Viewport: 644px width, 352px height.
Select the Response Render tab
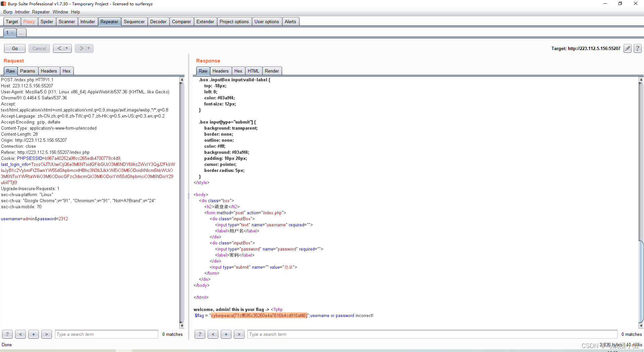tap(272, 71)
